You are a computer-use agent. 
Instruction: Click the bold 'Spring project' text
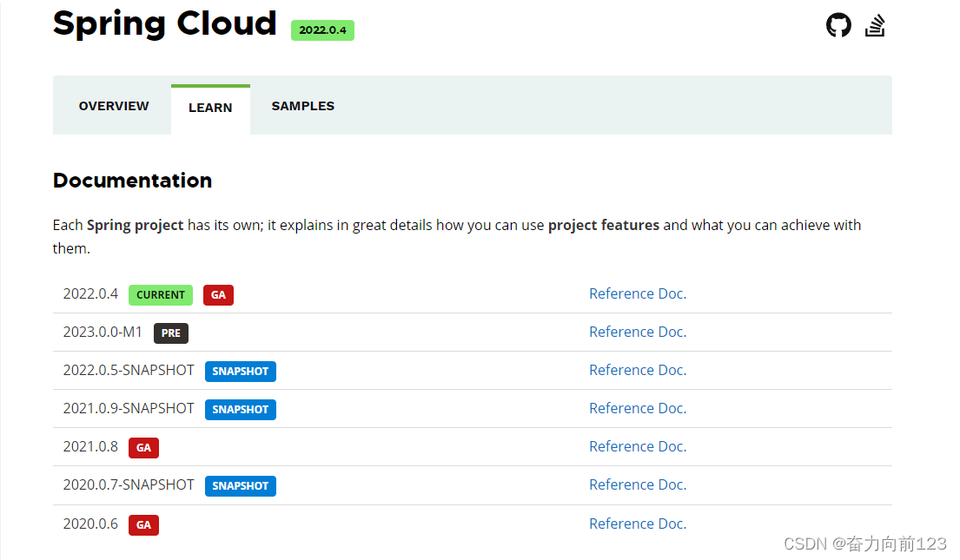(136, 225)
